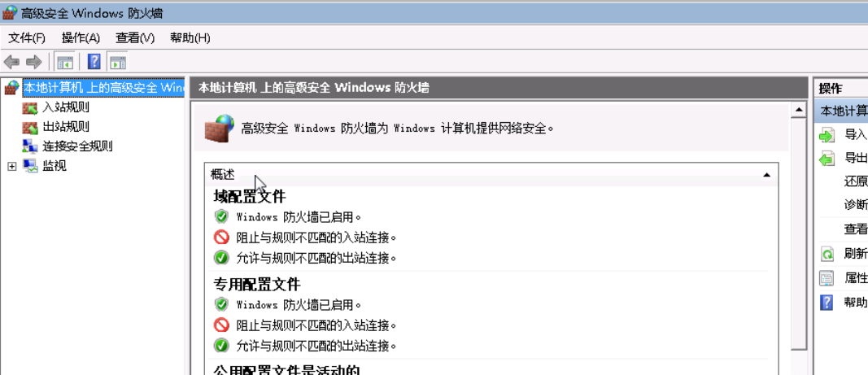
Task: Open the 文件(F) menu
Action: tap(27, 37)
